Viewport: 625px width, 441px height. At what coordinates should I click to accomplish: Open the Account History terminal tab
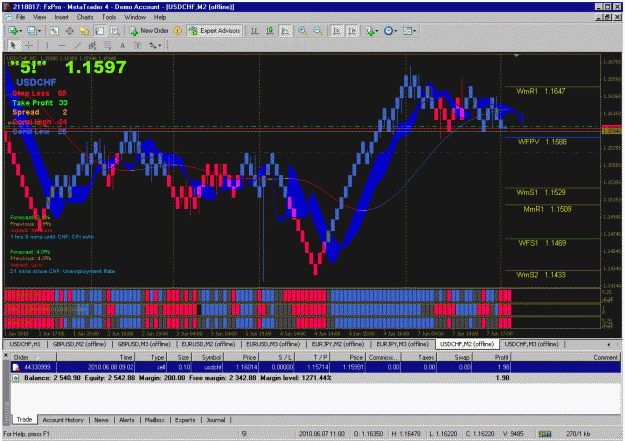click(63, 420)
